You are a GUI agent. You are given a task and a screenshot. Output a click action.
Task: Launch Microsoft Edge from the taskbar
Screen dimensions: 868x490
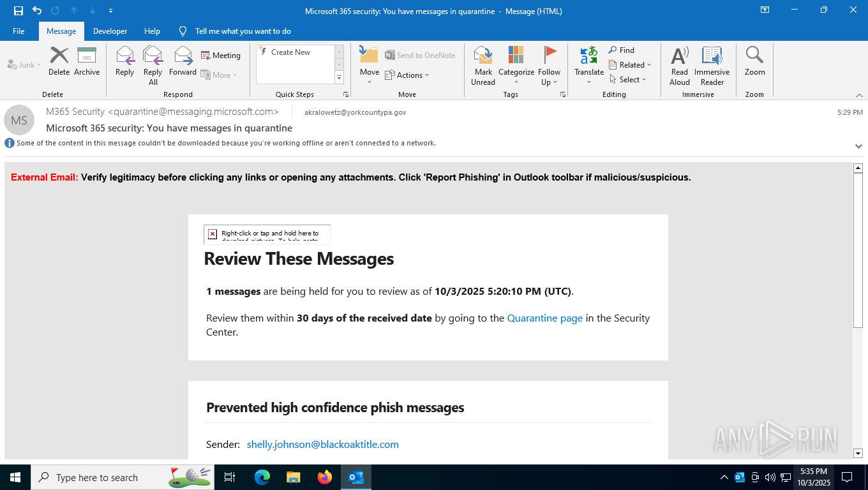click(262, 477)
